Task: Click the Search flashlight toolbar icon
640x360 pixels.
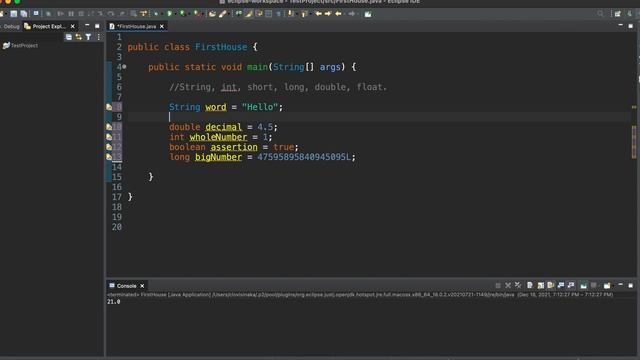Action: point(222,14)
